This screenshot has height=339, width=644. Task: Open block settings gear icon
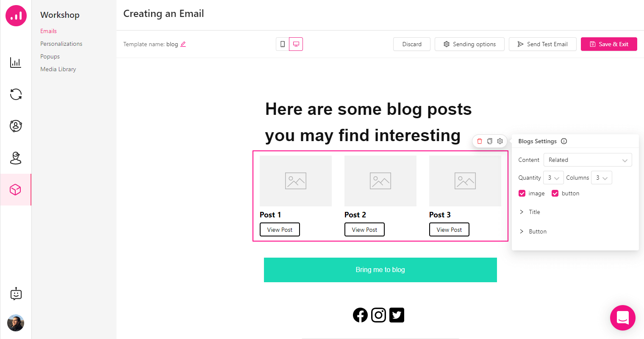[x=500, y=141]
